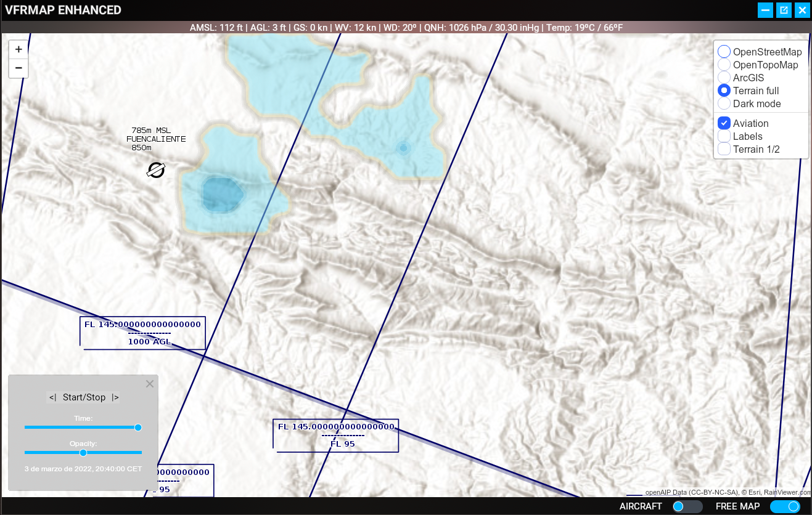Zoom out on the map
Image resolution: width=812 pixels, height=515 pixels.
pyautogui.click(x=18, y=68)
